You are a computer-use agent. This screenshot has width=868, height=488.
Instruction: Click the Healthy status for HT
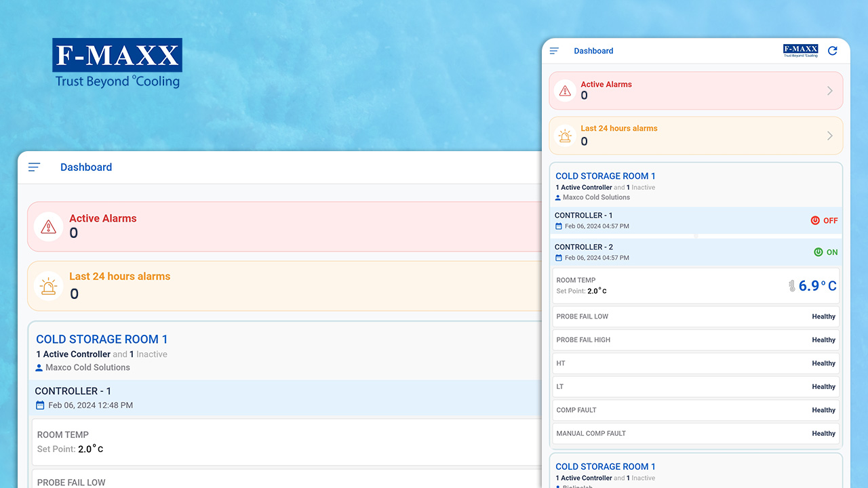[824, 363]
